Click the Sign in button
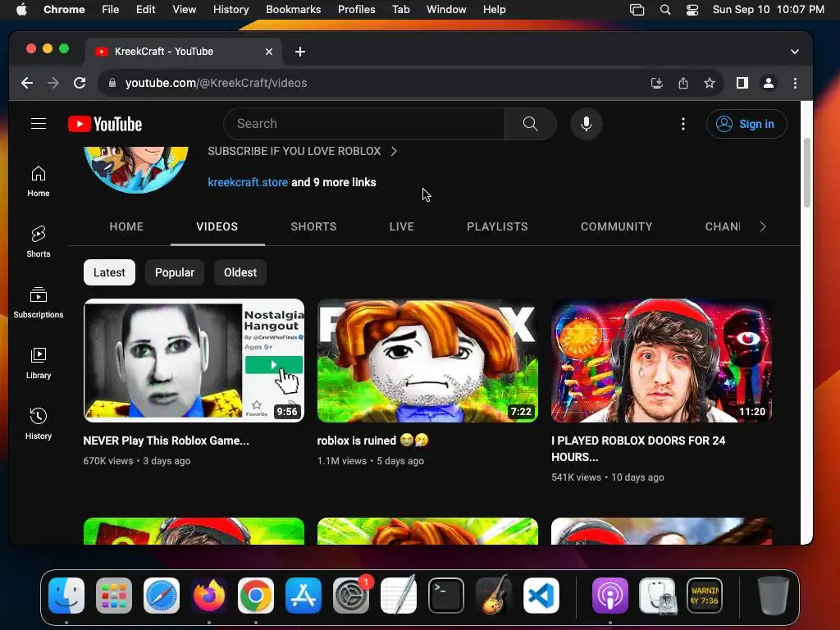The height and width of the screenshot is (630, 840). (746, 124)
